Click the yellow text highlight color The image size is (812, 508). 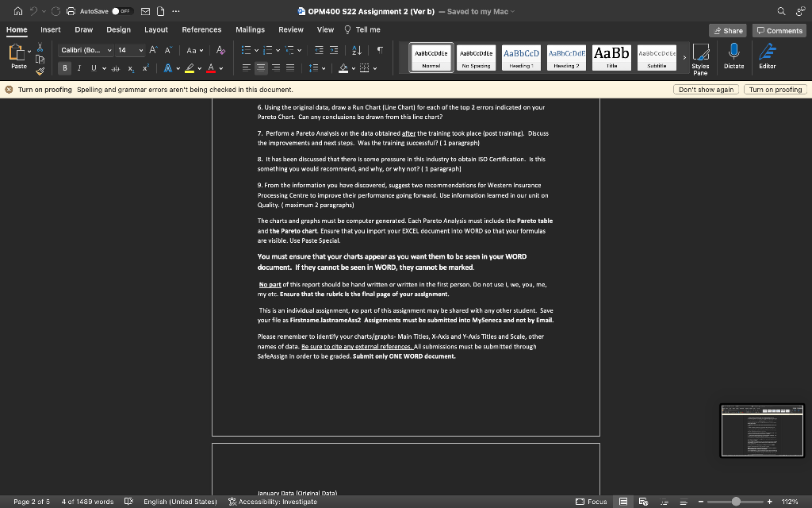click(190, 68)
